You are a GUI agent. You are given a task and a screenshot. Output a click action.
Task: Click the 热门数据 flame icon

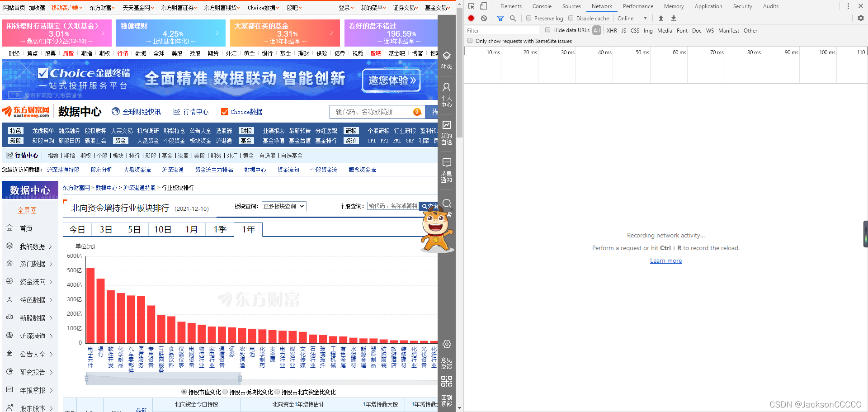[x=9, y=263]
